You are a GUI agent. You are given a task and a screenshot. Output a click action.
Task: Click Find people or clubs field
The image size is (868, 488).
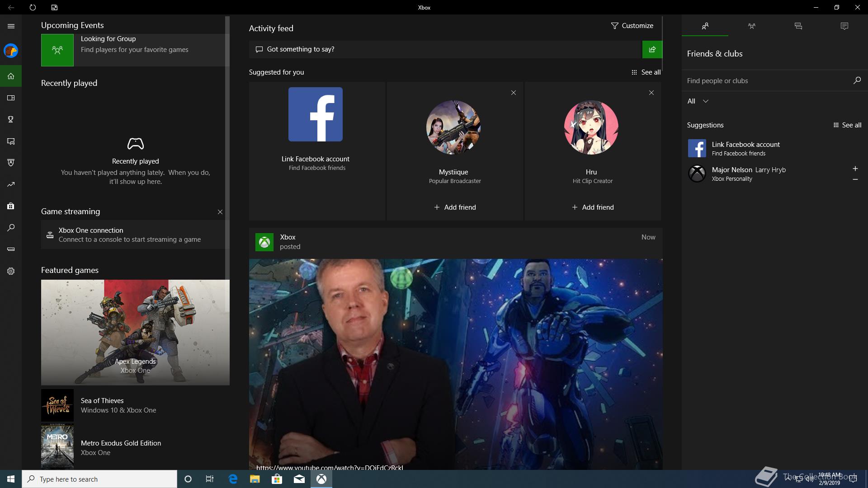(x=767, y=81)
